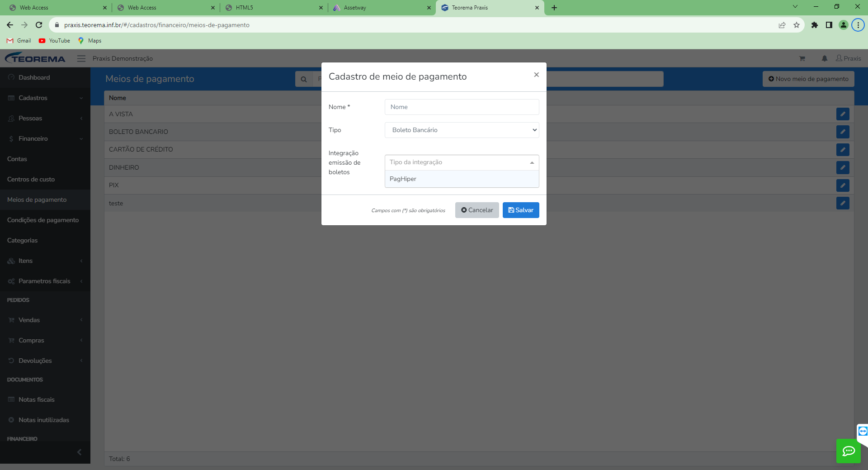Open the Chrome profile avatar
The image size is (868, 470).
coord(844,25)
